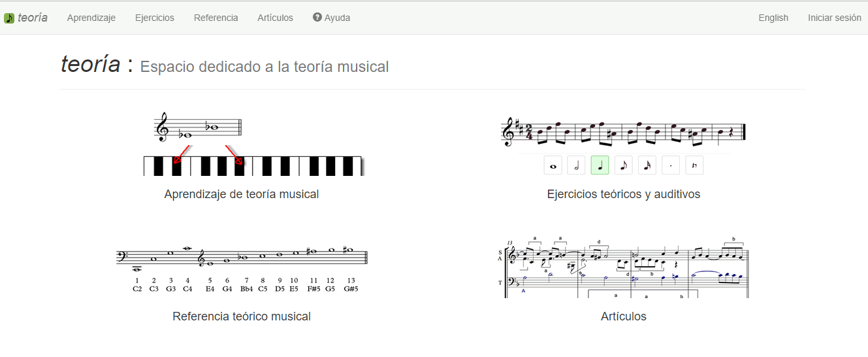
Task: Open the Referencia teórico musical link
Action: [242, 316]
